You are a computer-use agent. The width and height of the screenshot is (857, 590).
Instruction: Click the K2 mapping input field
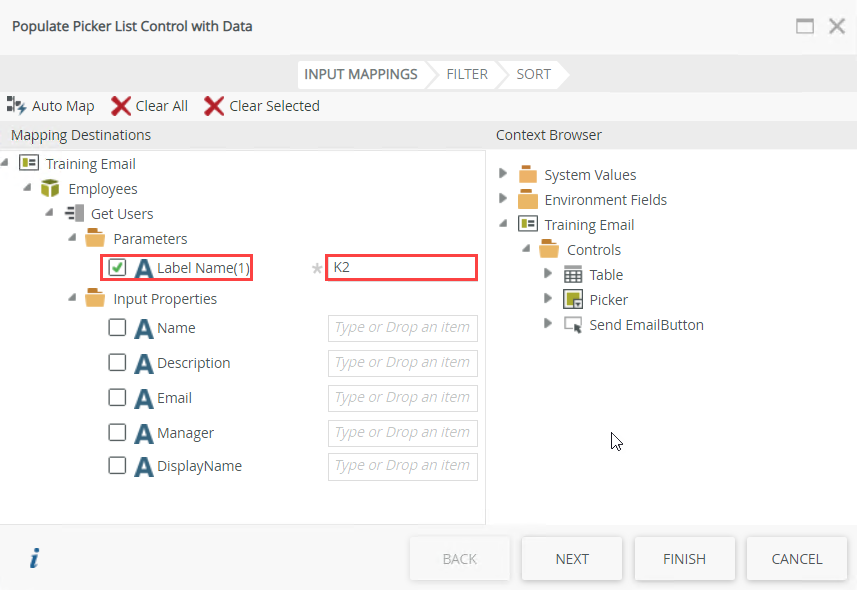(x=400, y=266)
